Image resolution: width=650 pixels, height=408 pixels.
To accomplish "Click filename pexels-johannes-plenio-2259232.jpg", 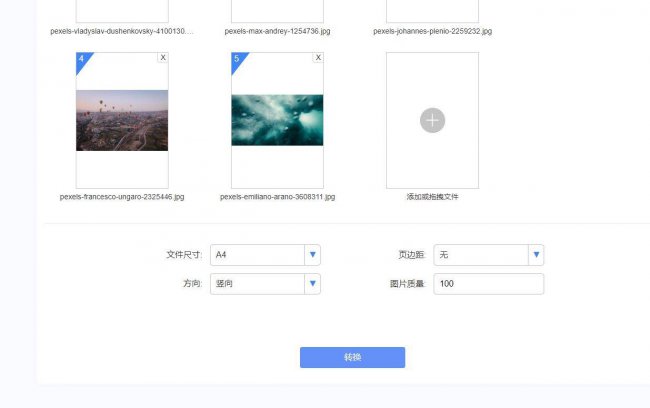I will point(432,31).
